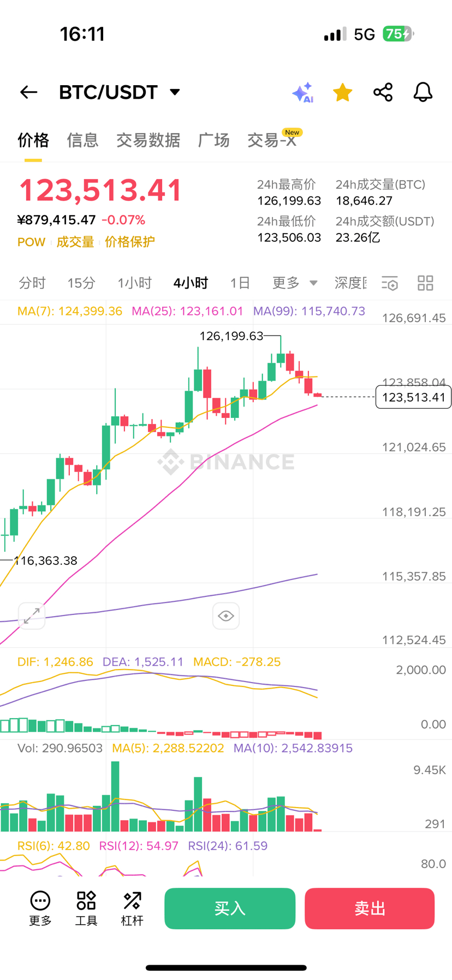Viewport: 452px width, 980px height.
Task: Open the AI analysis sparkle icon
Action: point(302,93)
